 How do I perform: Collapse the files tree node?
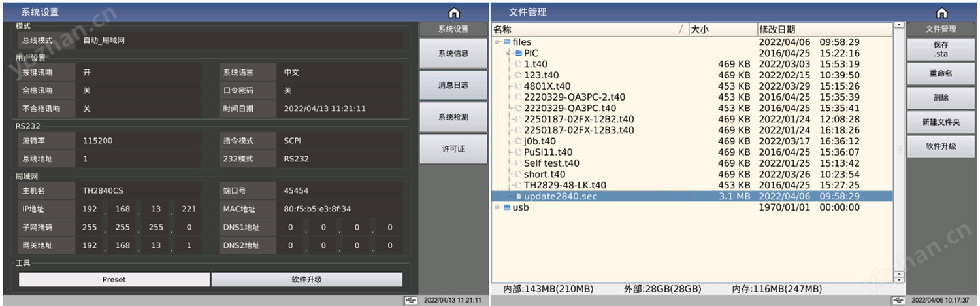click(498, 42)
